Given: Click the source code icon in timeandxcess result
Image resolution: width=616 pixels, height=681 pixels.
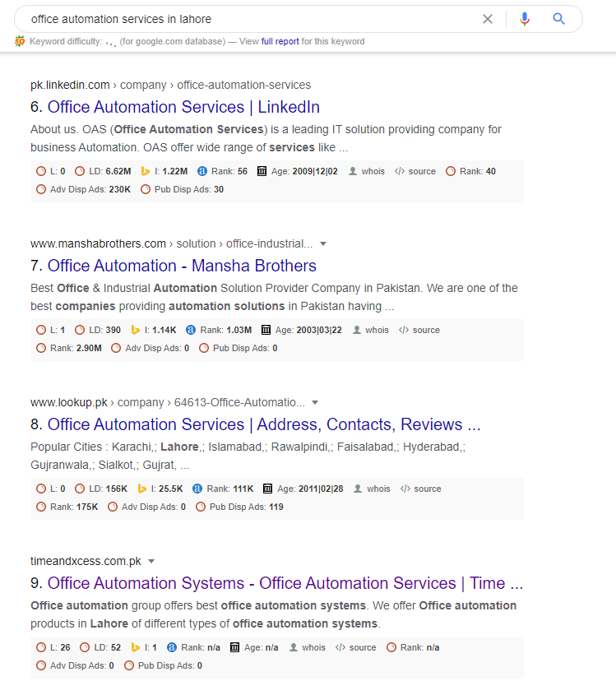Looking at the screenshot, I should [x=340, y=647].
